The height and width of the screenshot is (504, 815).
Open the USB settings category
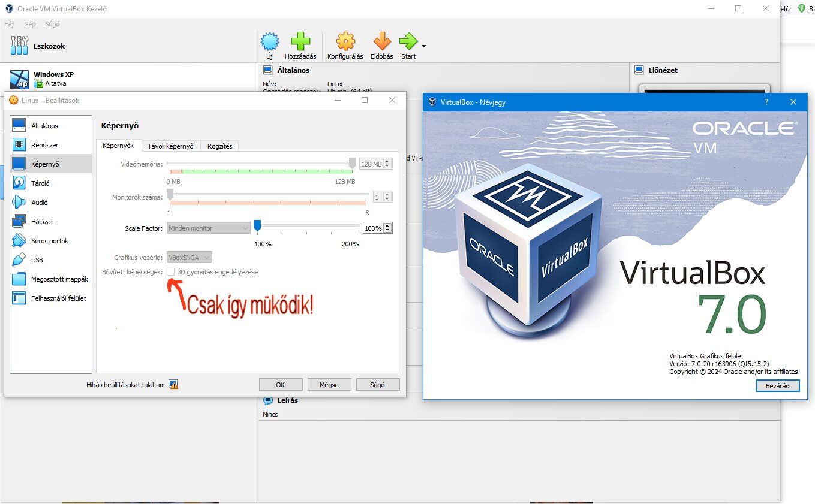51,260
